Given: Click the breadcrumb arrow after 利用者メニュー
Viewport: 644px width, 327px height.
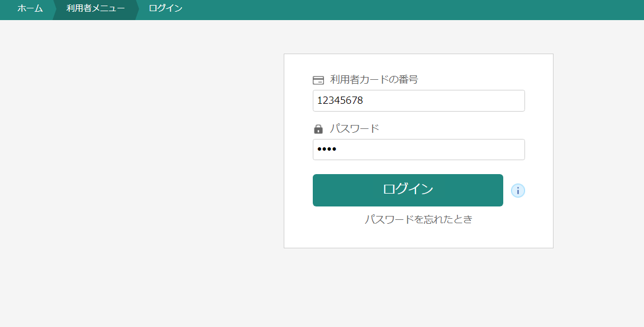Looking at the screenshot, I should pos(137,9).
